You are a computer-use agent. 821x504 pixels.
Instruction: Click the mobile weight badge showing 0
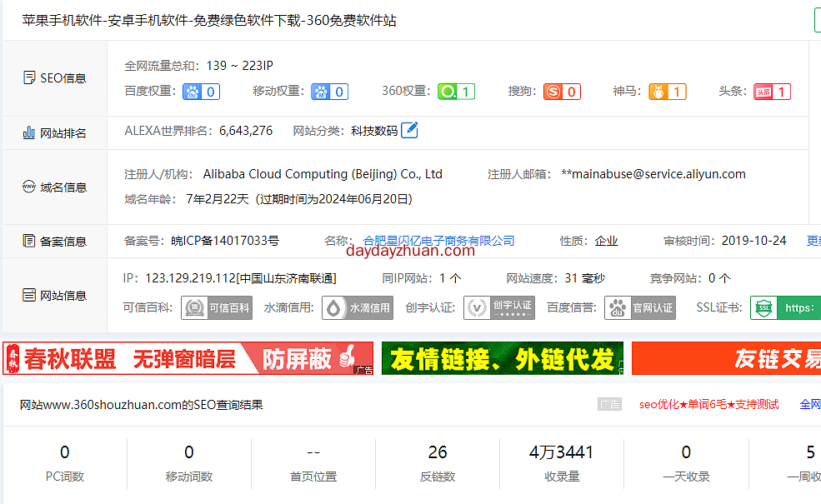point(329,92)
